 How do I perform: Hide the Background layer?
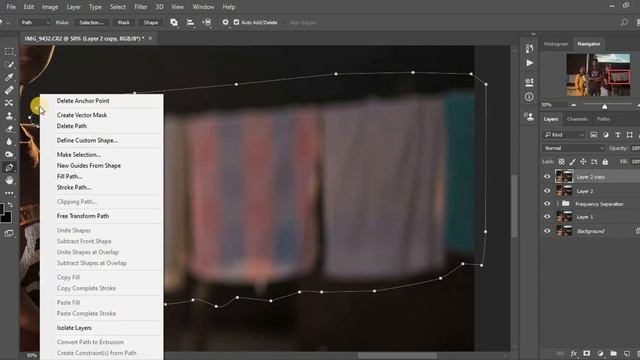[x=547, y=231]
